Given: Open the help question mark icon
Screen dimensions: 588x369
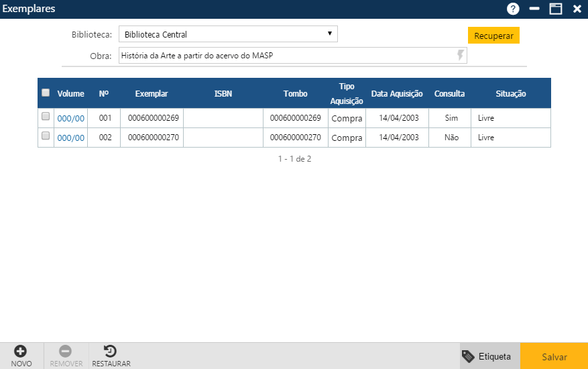Looking at the screenshot, I should tap(514, 9).
